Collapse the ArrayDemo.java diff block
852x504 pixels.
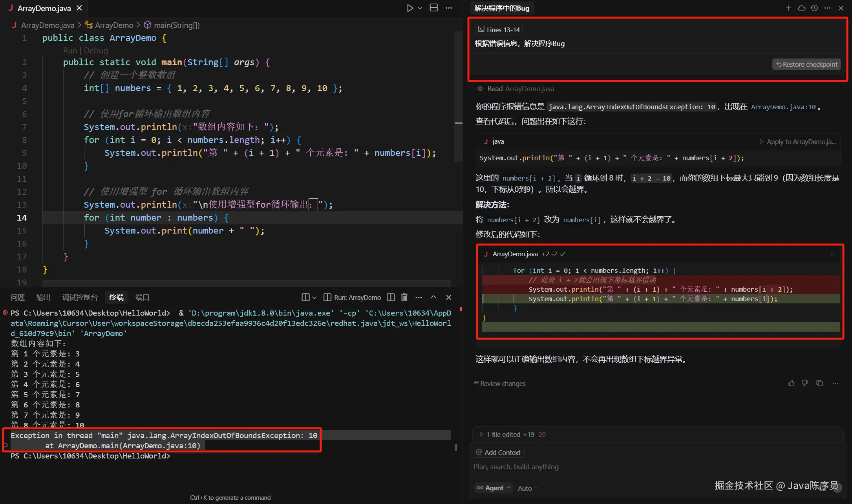pyautogui.click(x=832, y=254)
